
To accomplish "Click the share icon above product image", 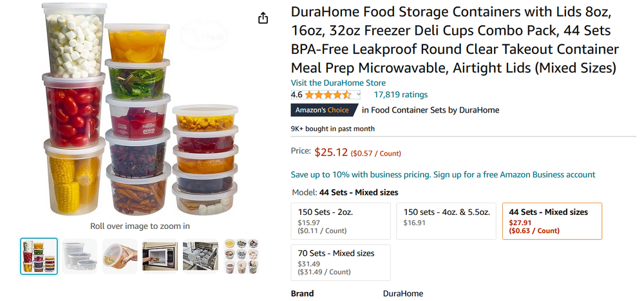I will pos(263,18).
